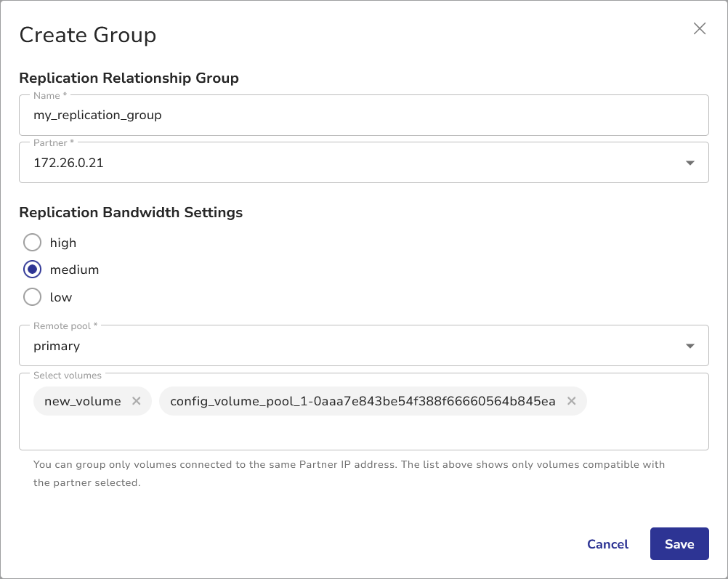
Task: Click the Remote pool dropdown arrow
Action: 690,346
